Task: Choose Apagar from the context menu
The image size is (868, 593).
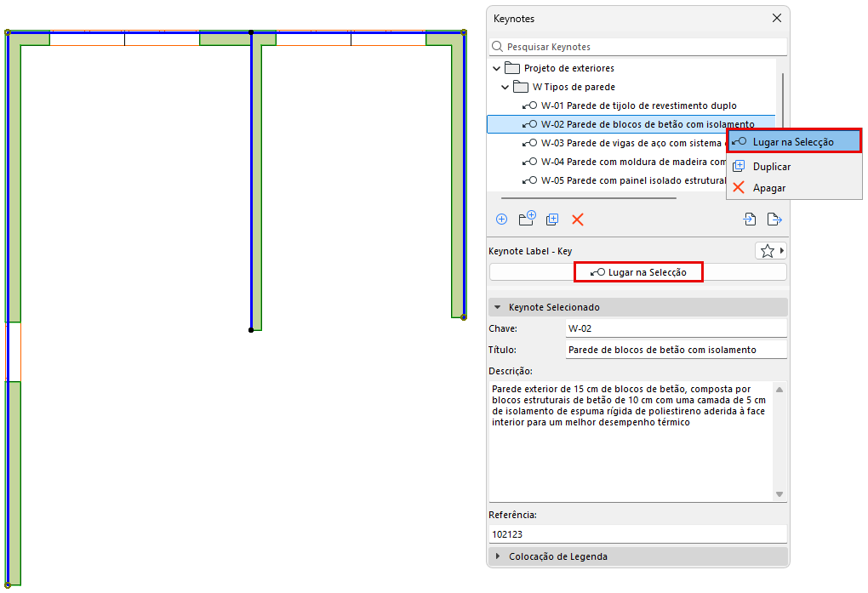Action: point(794,188)
